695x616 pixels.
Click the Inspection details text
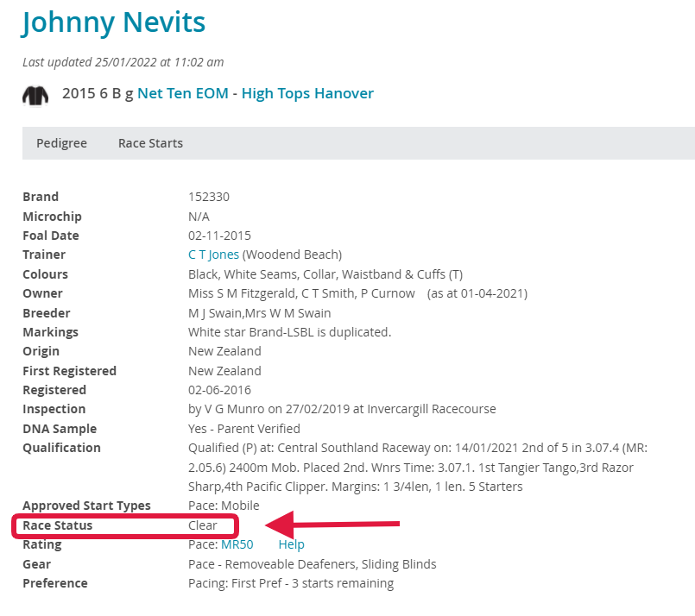click(342, 409)
